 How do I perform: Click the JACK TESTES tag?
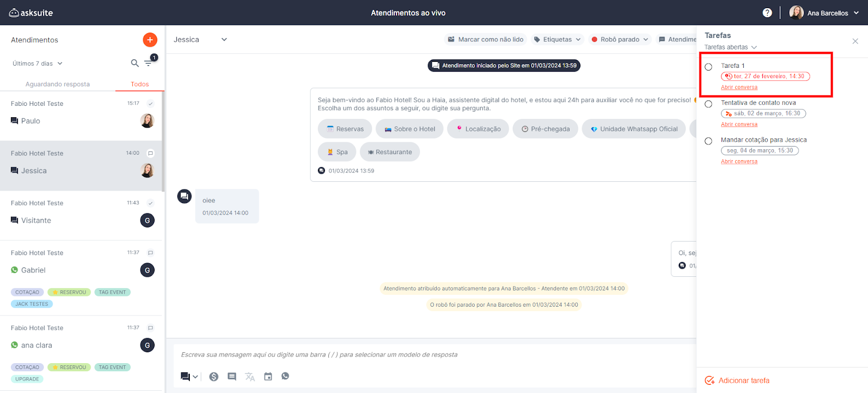point(32,304)
